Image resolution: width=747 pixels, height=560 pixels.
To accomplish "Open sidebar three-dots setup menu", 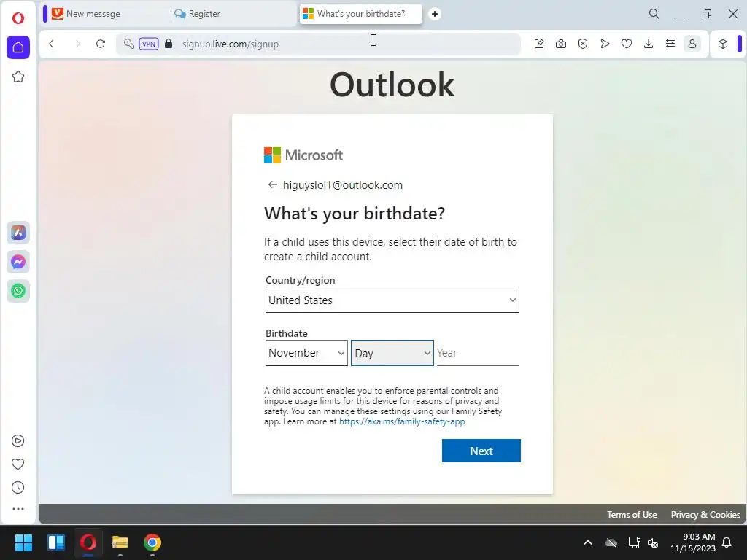I will [x=18, y=509].
